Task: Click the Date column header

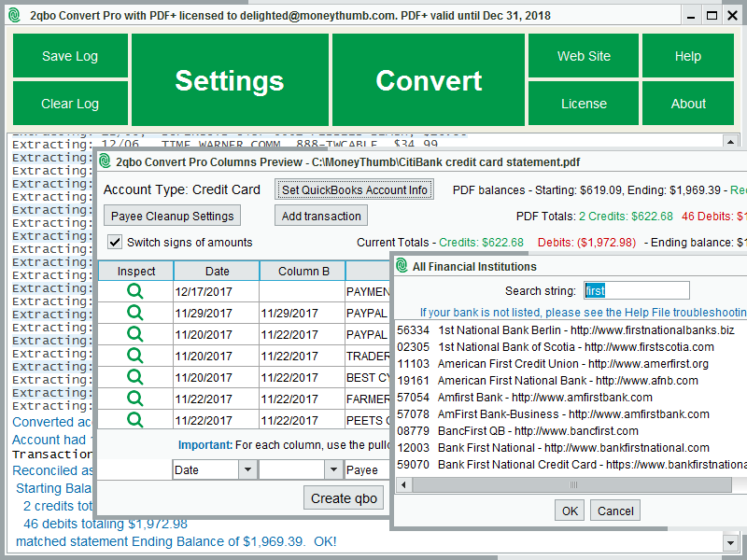Action: (x=217, y=271)
